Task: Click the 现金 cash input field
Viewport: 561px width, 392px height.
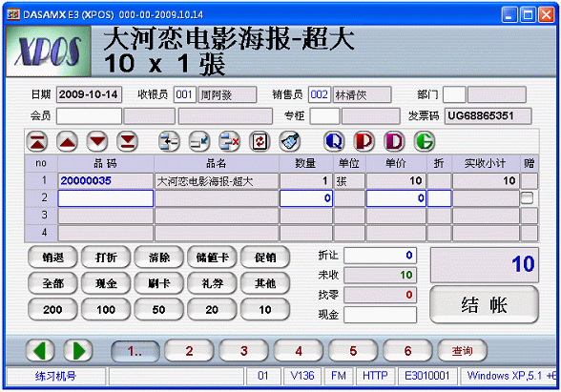Action: pos(381,315)
